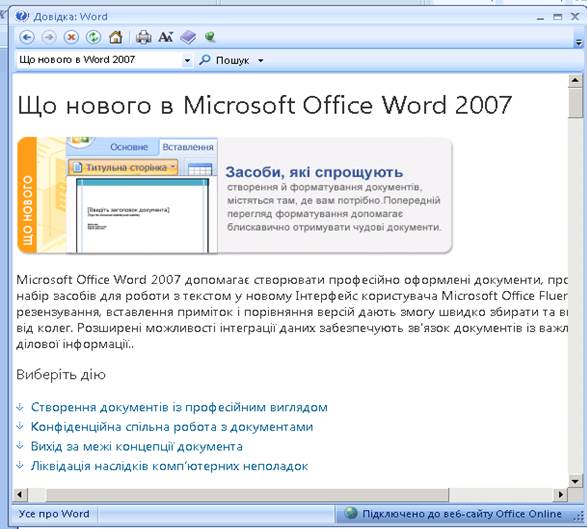Minimize the Довідка: Word window
This screenshot has height=529, width=587.
(x=540, y=18)
